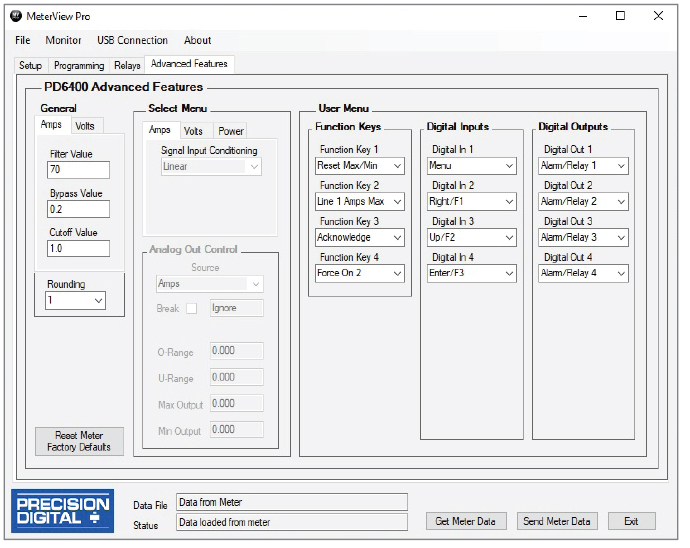The height and width of the screenshot is (548, 690).
Task: Open the Function Key 2 dropdown
Action: click(x=360, y=202)
